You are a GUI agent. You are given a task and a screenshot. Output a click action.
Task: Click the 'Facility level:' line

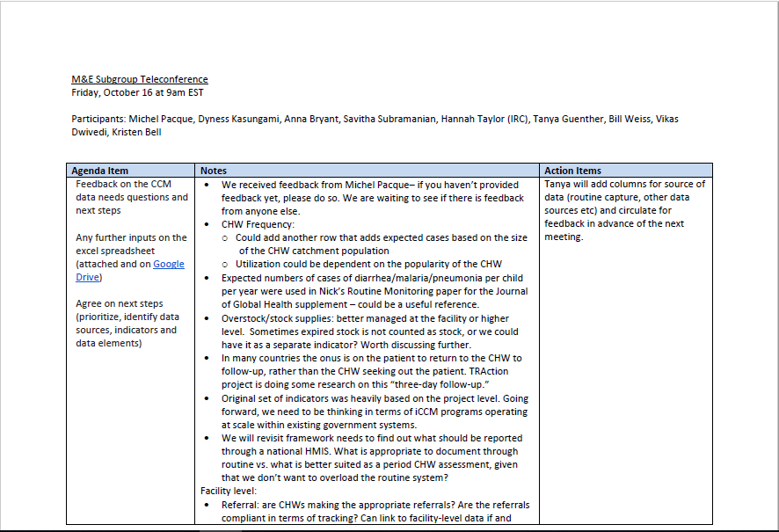[229, 491]
